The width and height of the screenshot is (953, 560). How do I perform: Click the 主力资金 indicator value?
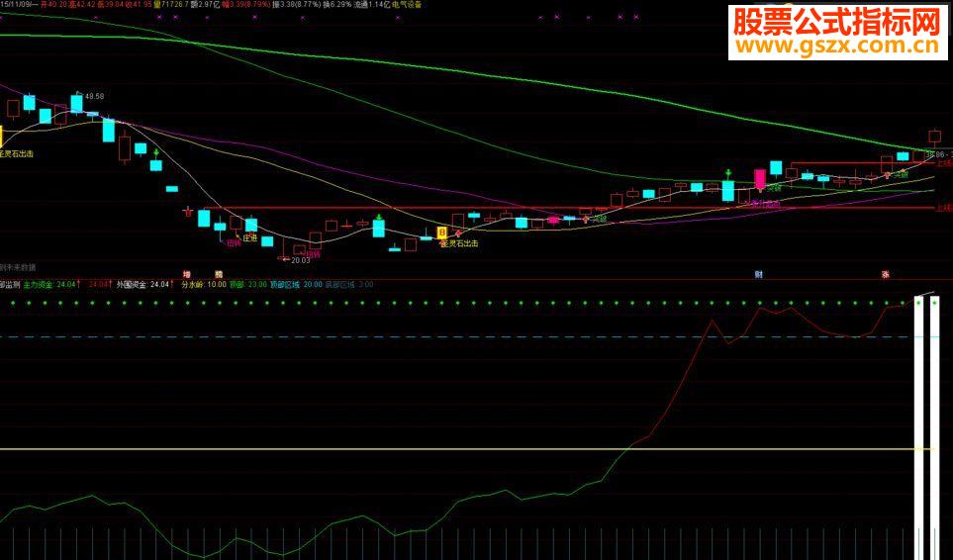49,284
